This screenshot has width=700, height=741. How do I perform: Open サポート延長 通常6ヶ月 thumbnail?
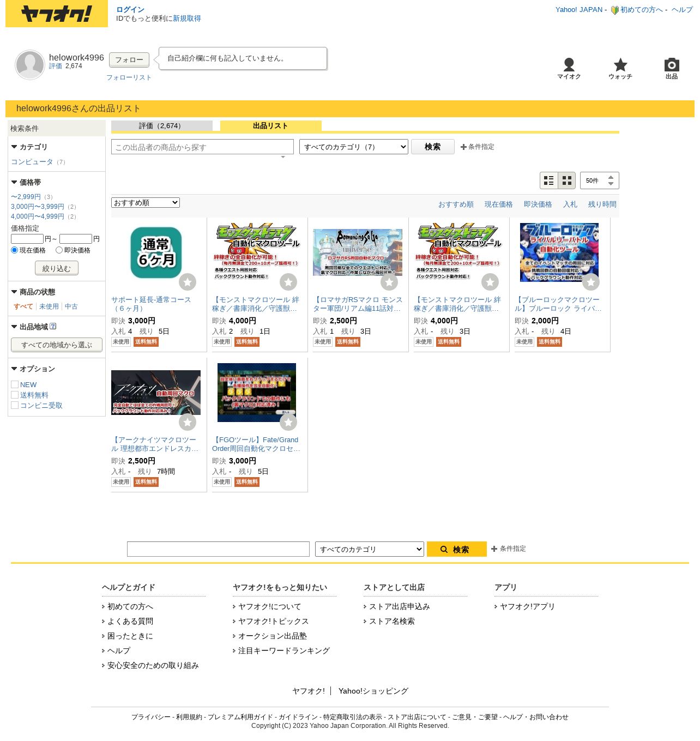coord(156,253)
